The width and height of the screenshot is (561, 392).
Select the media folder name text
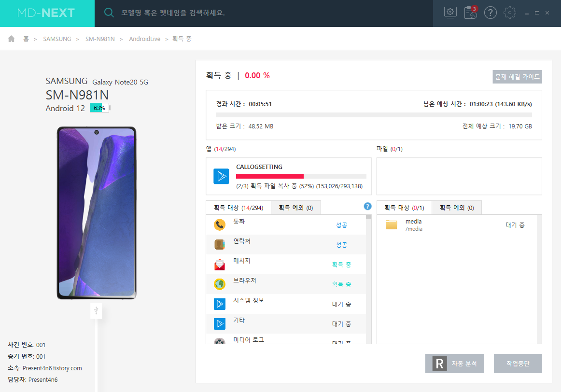click(x=414, y=222)
